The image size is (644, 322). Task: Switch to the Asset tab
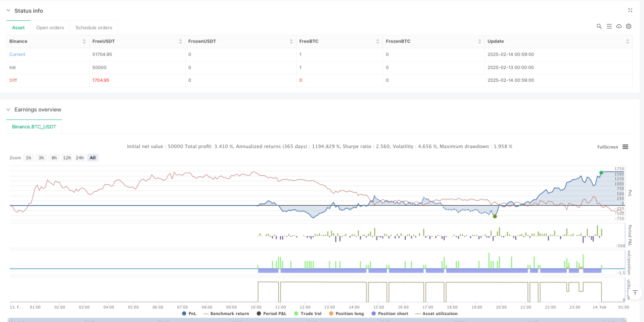pyautogui.click(x=18, y=28)
